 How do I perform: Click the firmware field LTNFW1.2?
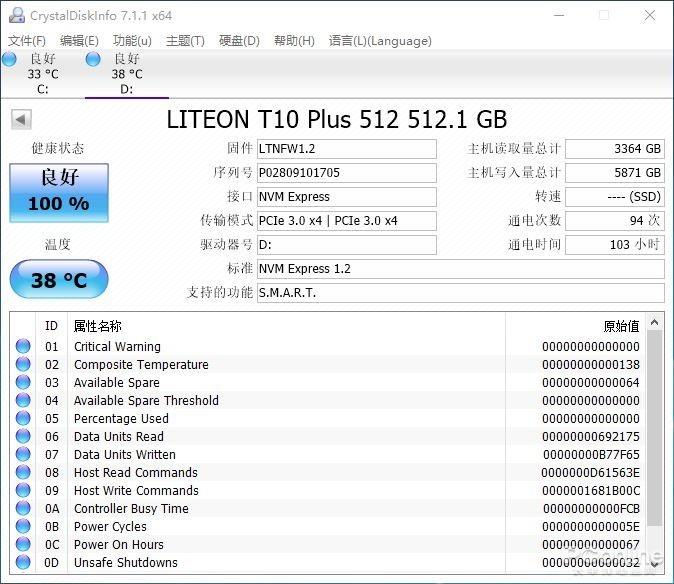[x=347, y=149]
